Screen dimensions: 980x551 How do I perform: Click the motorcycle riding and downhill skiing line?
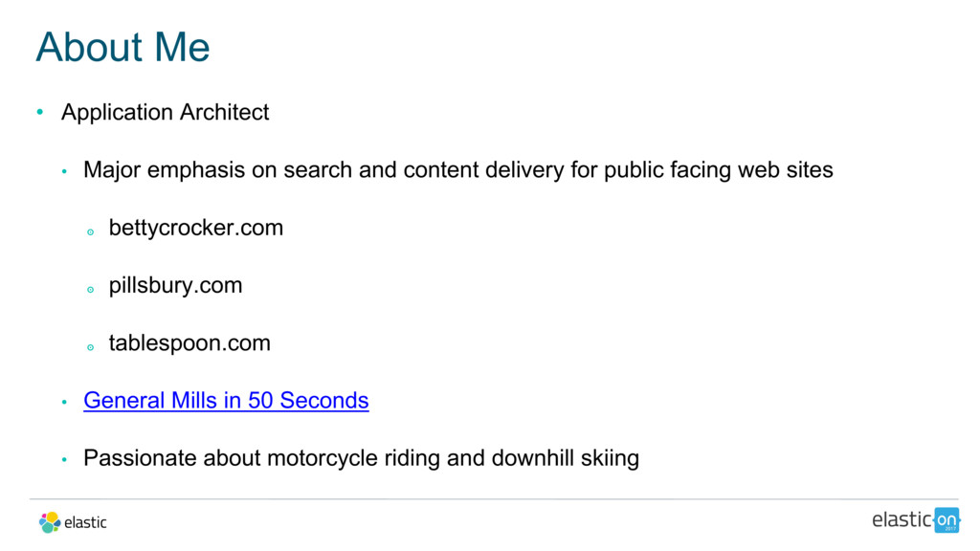(x=361, y=458)
